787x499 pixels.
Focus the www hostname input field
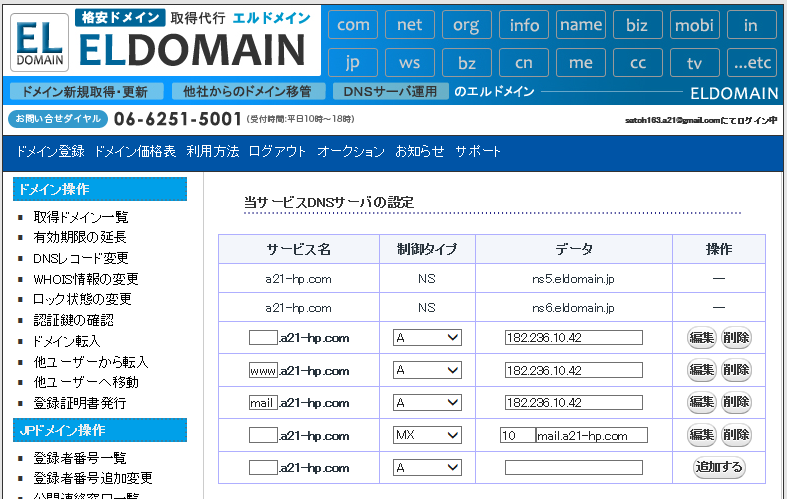[263, 370]
